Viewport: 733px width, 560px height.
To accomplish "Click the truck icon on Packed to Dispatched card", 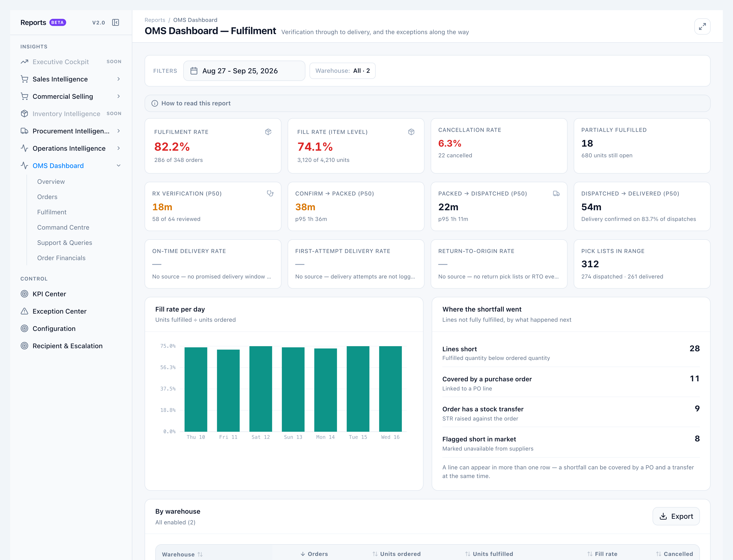I will 556,193.
